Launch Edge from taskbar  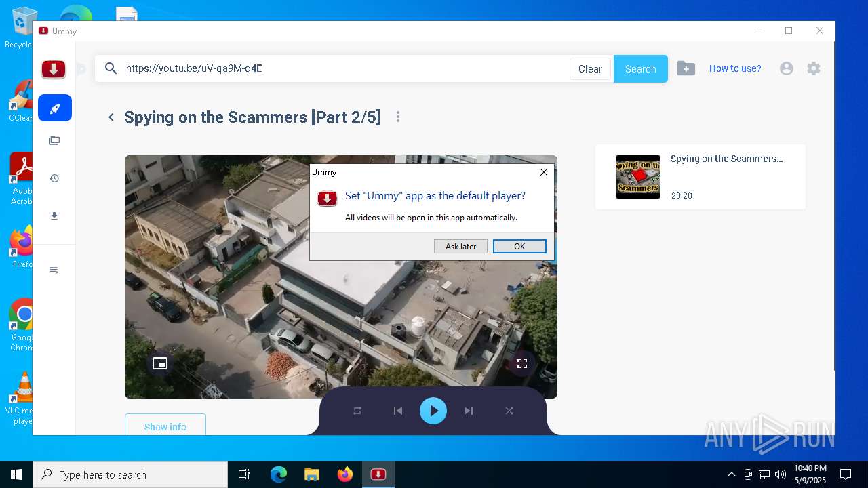279,474
